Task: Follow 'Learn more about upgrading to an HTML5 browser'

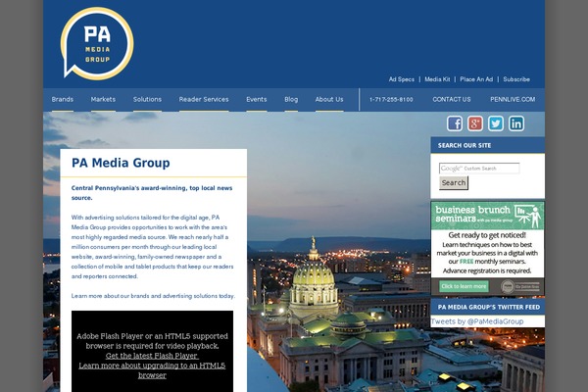Action: (152, 370)
